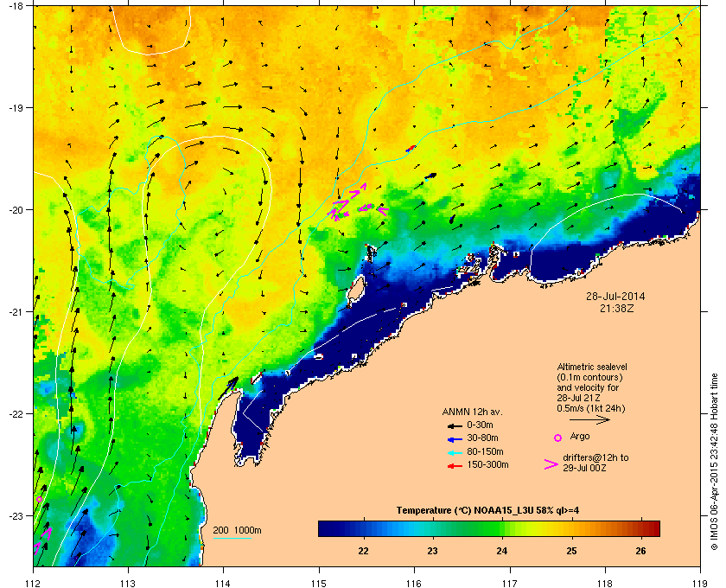
Task: Click the 'drifters@12h to' legend text
Action: click(x=595, y=457)
